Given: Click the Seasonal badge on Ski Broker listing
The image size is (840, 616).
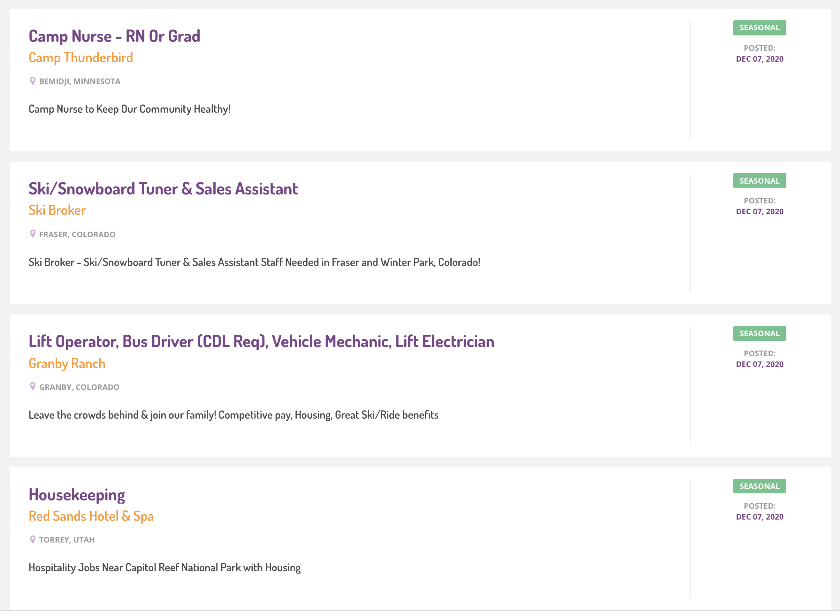Looking at the screenshot, I should pos(760,180).
